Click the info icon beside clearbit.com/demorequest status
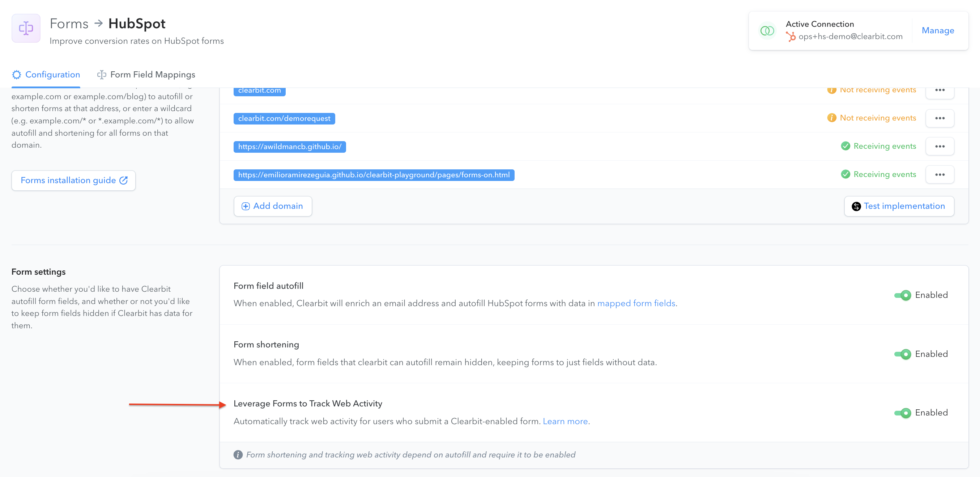Screen dimensions: 980x477 coord(832,118)
